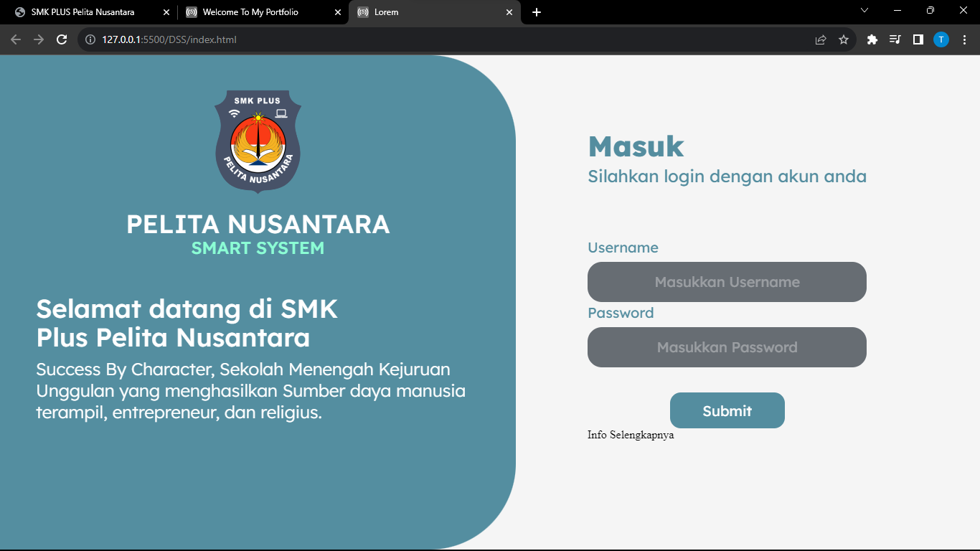The width and height of the screenshot is (980, 551).
Task: Open the Chrome profile avatar
Action: tap(941, 39)
